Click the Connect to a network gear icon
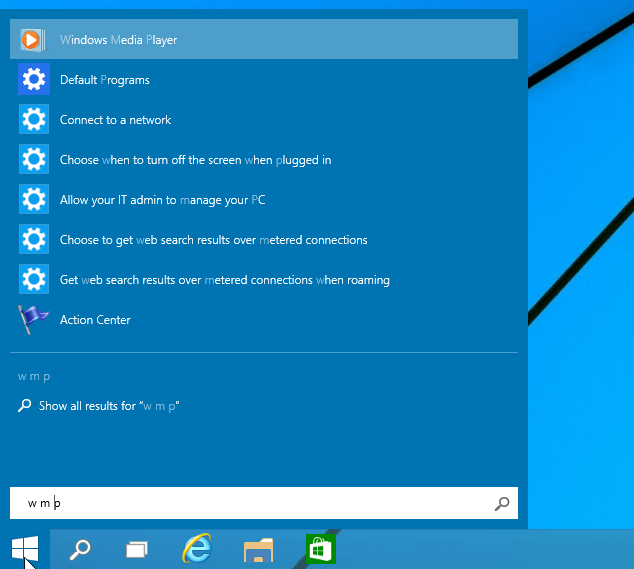This screenshot has width=634, height=569. 34,120
